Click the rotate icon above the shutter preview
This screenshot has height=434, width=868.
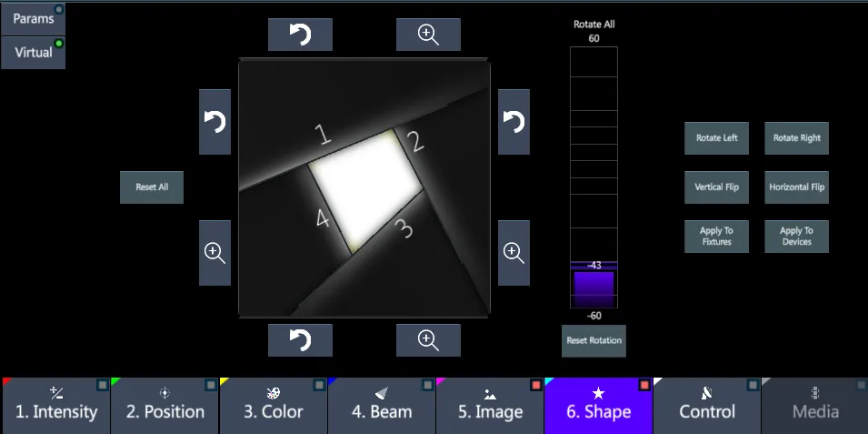click(300, 35)
